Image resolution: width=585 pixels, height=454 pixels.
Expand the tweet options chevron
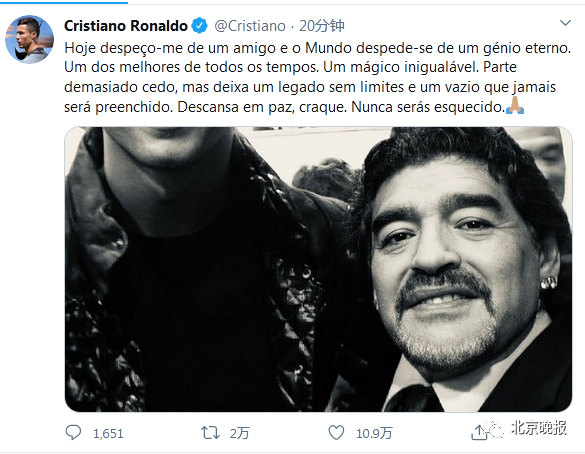click(566, 23)
